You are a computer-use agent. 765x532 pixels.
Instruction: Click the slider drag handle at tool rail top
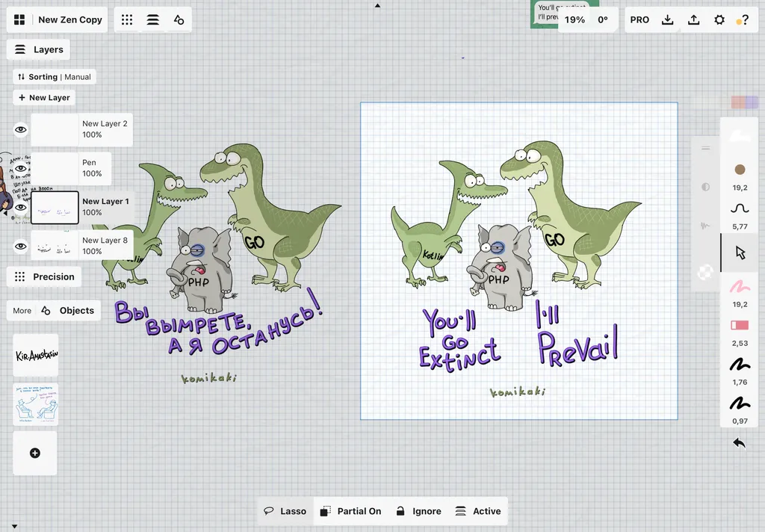pos(705,148)
